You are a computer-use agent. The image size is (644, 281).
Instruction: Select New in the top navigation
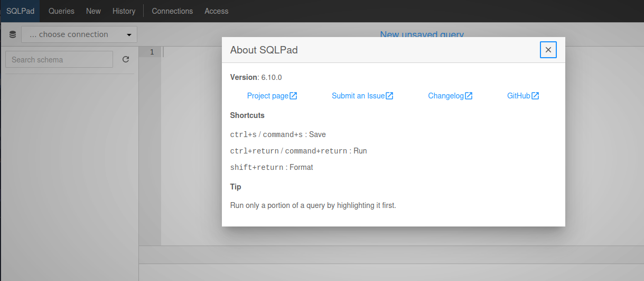[x=94, y=11]
